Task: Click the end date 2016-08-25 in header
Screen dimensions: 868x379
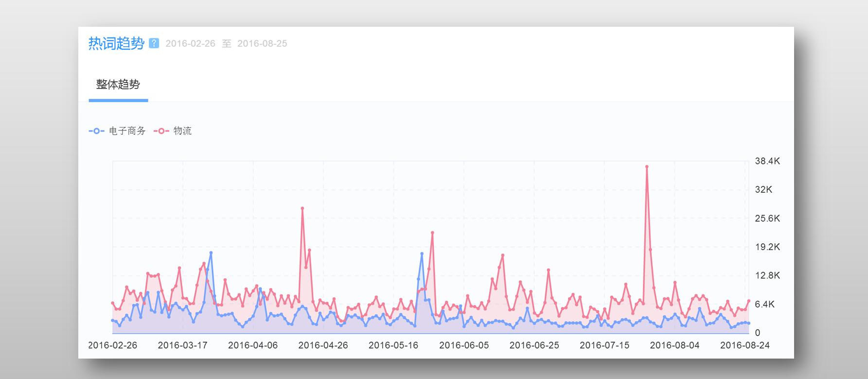Action: [262, 43]
